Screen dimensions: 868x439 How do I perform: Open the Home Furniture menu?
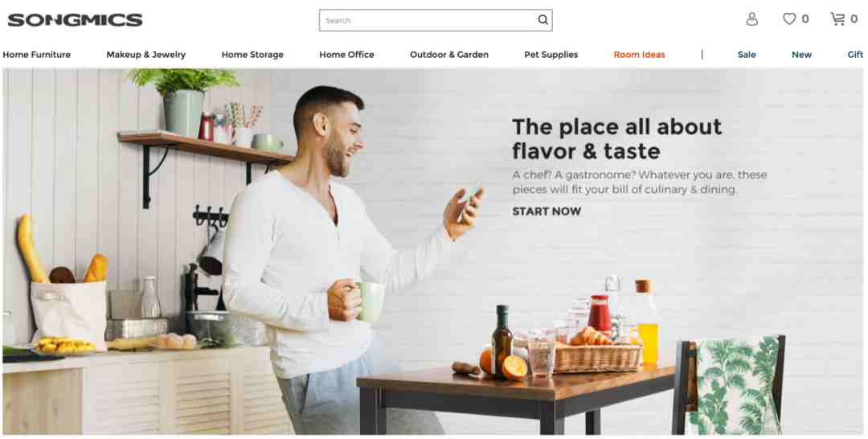[36, 55]
